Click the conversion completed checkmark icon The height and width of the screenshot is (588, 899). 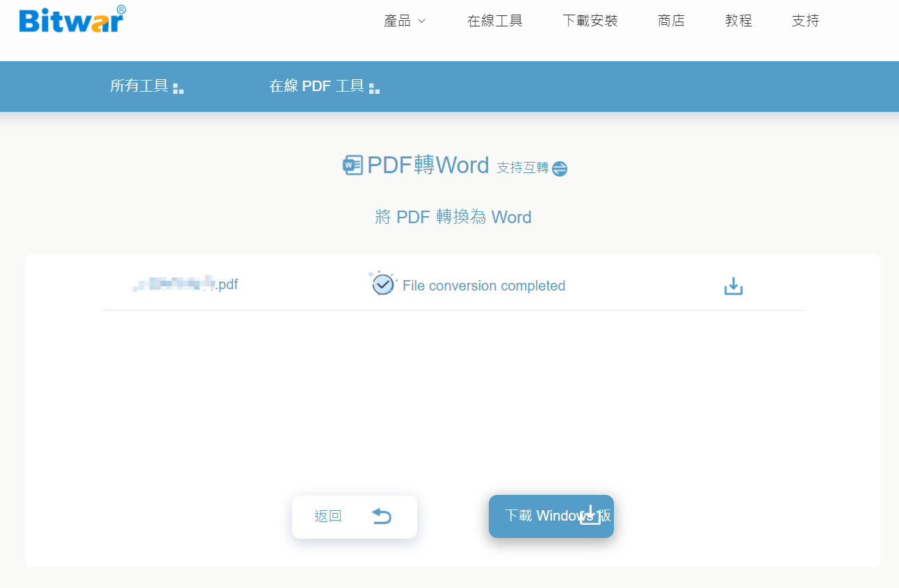click(382, 284)
